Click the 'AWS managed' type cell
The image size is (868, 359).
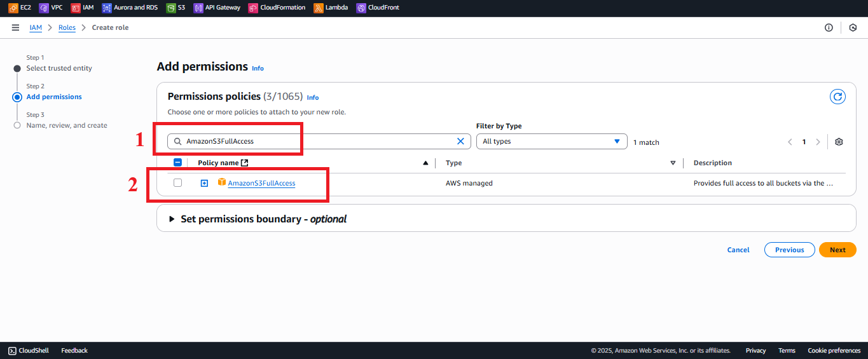click(x=469, y=183)
